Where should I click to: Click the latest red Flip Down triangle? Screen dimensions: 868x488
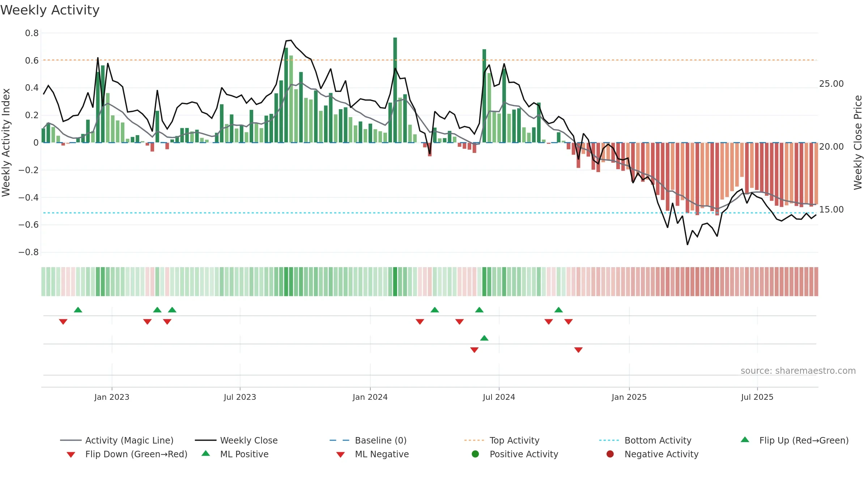click(569, 321)
